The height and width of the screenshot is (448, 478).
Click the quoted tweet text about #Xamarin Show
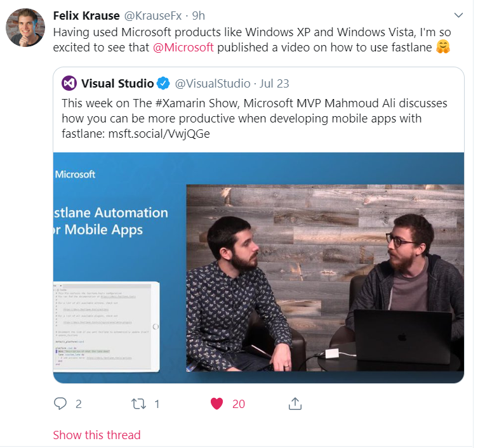(x=255, y=118)
